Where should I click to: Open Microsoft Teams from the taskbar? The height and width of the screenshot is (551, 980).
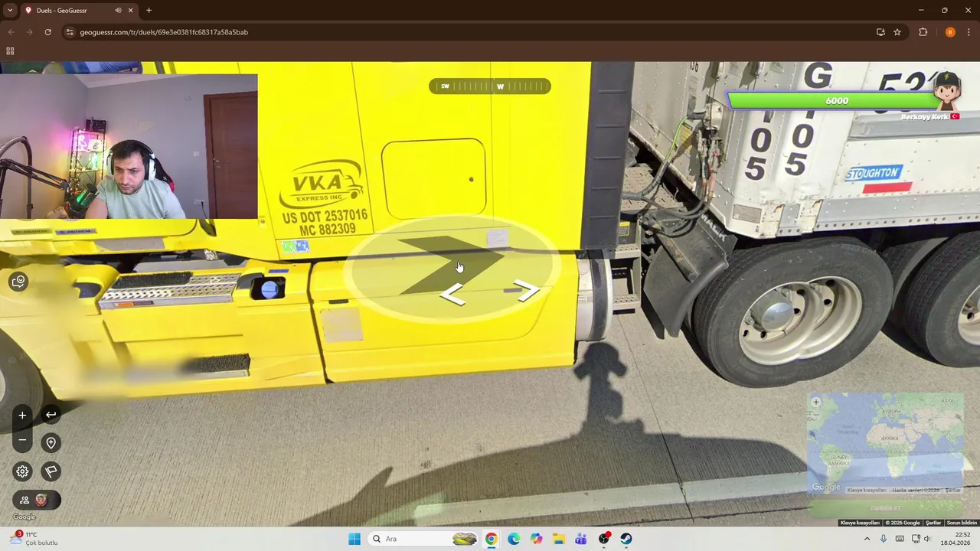pos(581,539)
